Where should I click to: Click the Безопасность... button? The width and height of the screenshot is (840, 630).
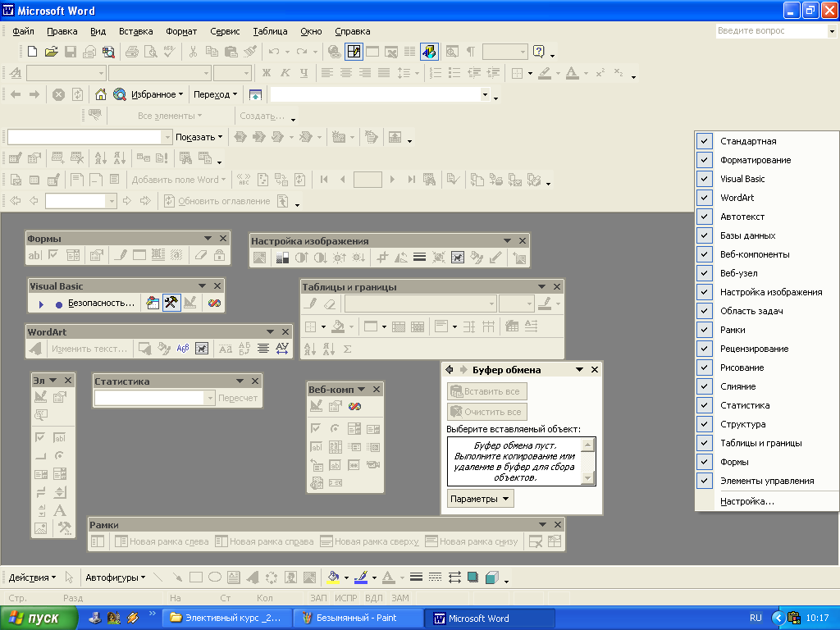click(101, 304)
